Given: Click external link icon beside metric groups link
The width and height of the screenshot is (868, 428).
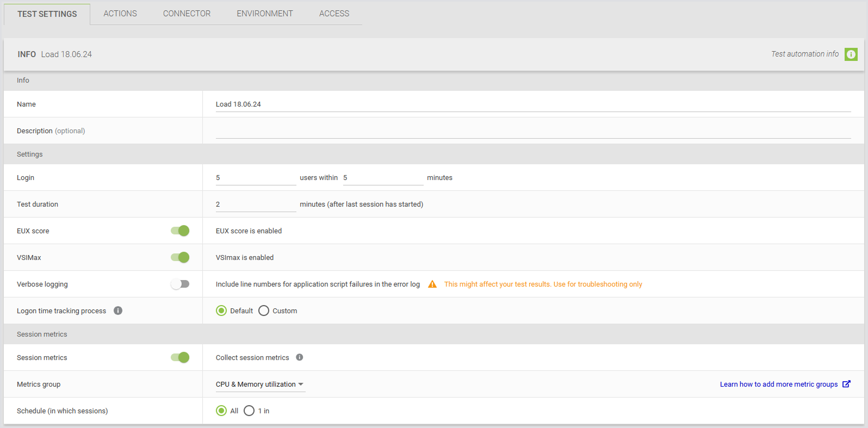Looking at the screenshot, I should [x=846, y=384].
